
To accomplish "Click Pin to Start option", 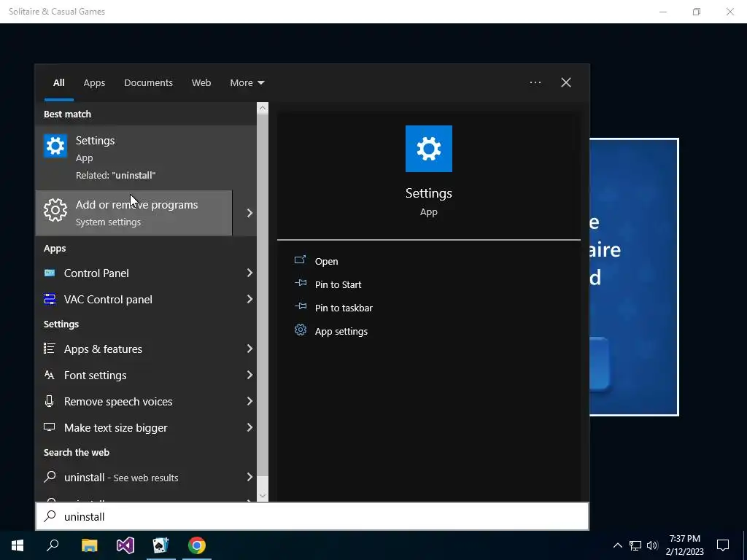I will coord(338,285).
